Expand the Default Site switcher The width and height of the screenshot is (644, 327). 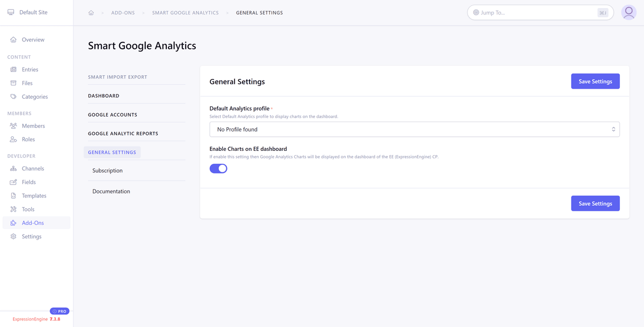coord(33,12)
